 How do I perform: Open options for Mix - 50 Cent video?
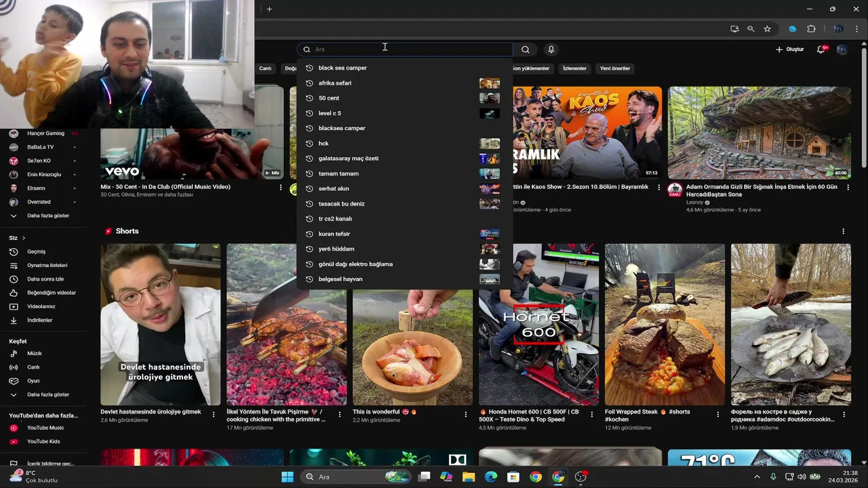(x=281, y=187)
